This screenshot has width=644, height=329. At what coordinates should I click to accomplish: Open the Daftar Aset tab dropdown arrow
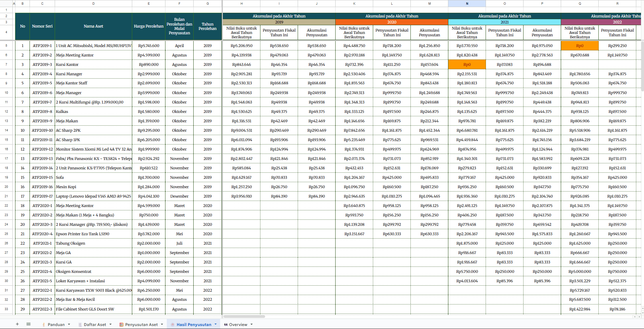click(110, 324)
